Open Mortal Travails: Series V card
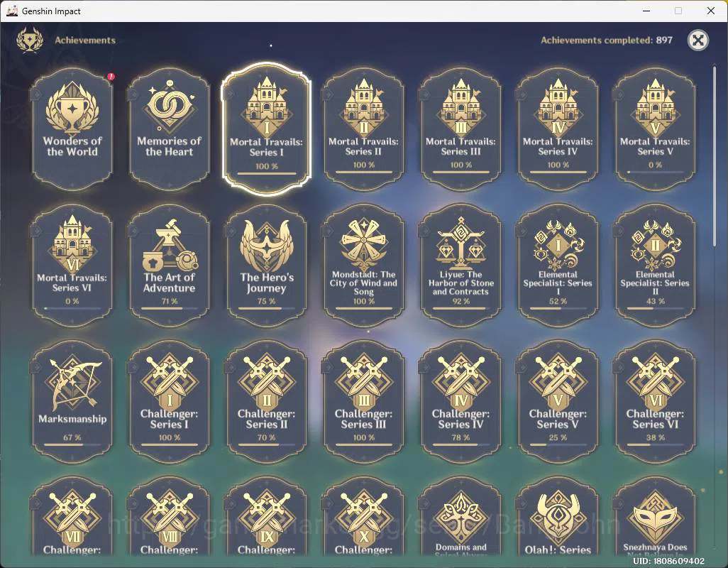This screenshot has width=728, height=568. [x=655, y=129]
